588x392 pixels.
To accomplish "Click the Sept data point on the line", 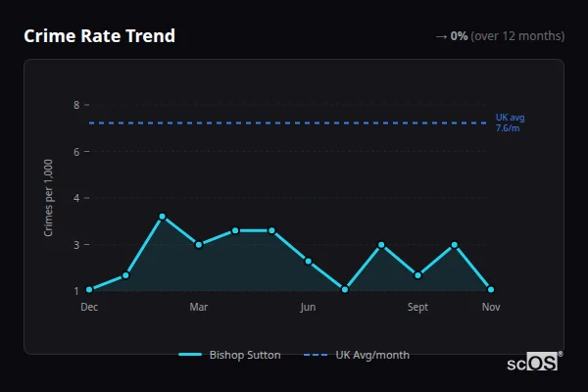I will coord(417,275).
